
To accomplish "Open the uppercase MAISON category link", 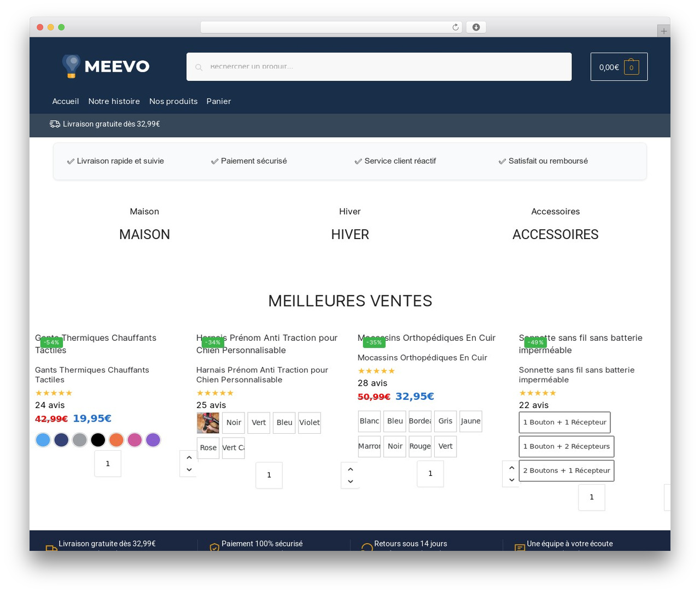I will [144, 235].
